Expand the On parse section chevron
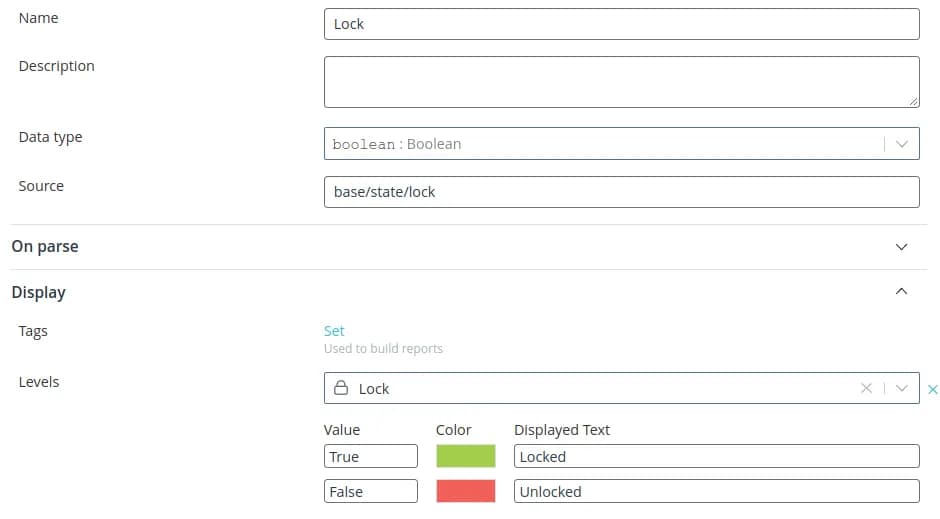The height and width of the screenshot is (519, 940). (901, 247)
